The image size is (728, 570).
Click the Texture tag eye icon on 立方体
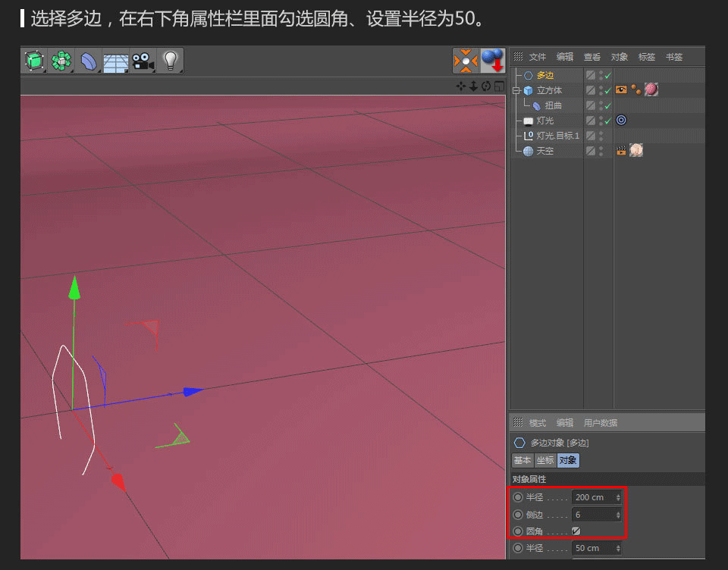coord(620,89)
